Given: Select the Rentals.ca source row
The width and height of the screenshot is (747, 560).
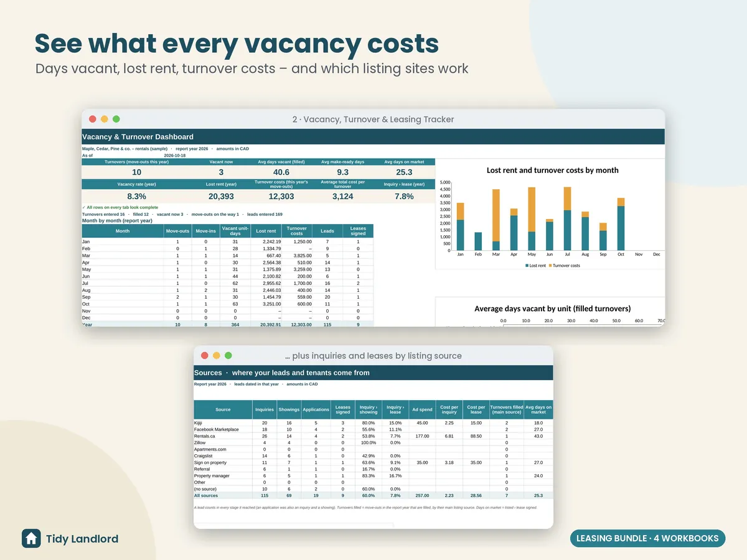Looking at the screenshot, I should (373, 436).
